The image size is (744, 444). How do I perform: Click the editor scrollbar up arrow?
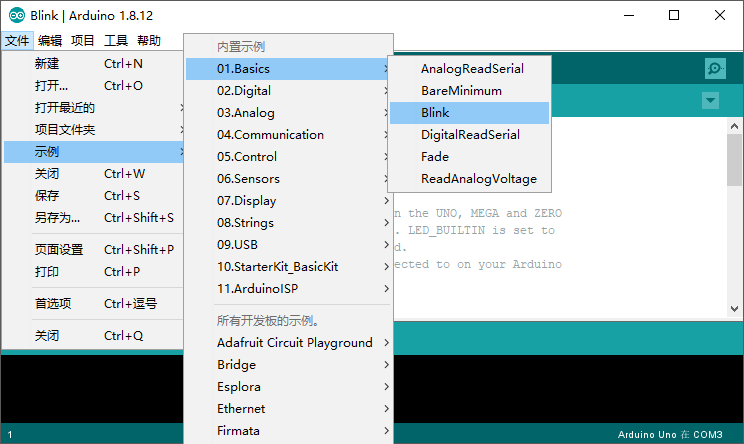(x=735, y=126)
